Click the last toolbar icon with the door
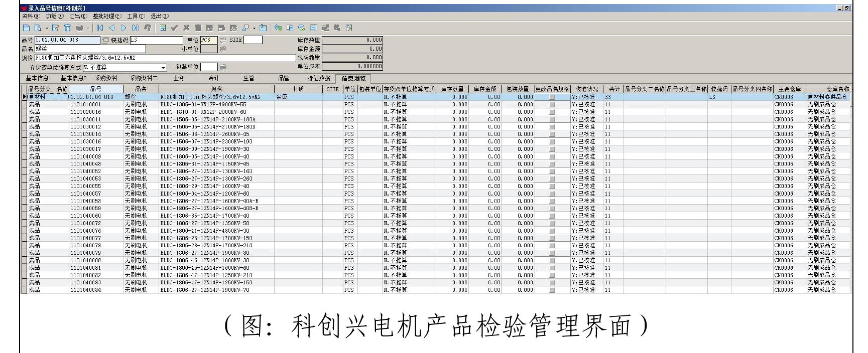Image resolution: width=868 pixels, height=353 pixels. [349, 28]
